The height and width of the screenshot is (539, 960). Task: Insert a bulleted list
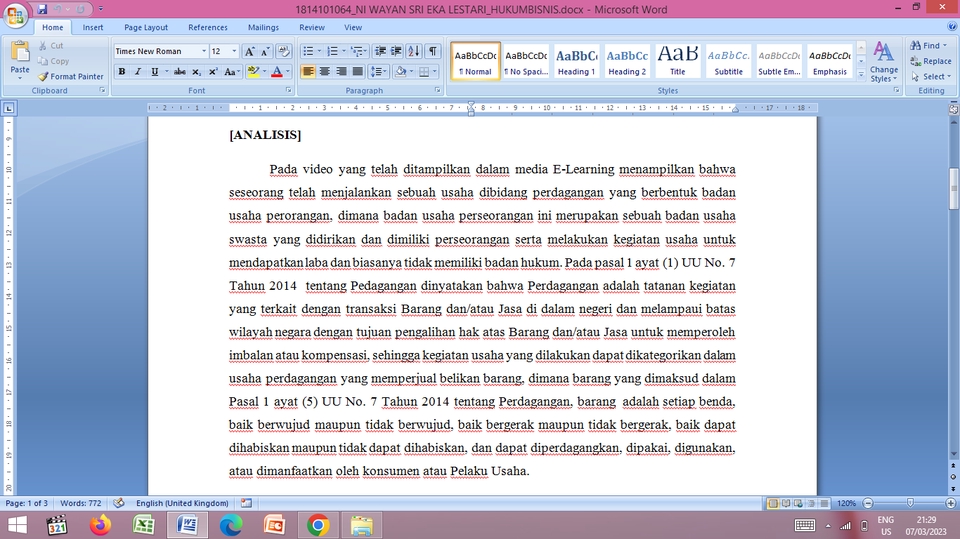click(x=308, y=51)
